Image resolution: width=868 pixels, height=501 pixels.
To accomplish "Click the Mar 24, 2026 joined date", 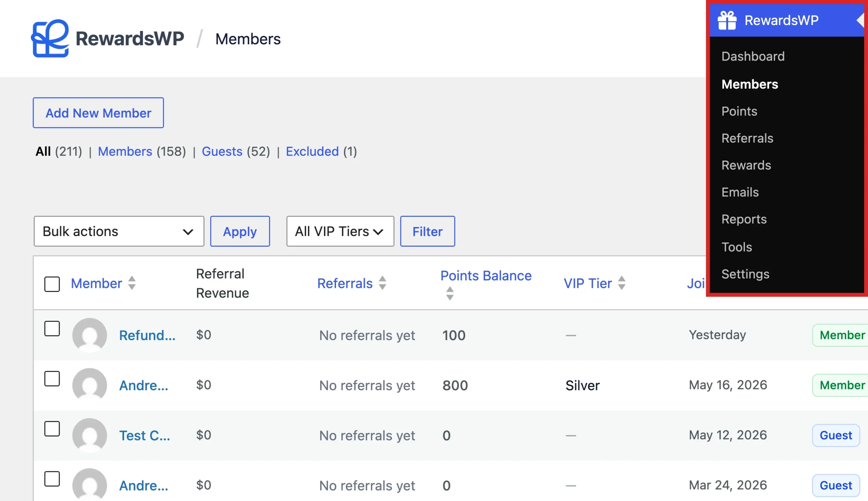I will tap(728, 485).
